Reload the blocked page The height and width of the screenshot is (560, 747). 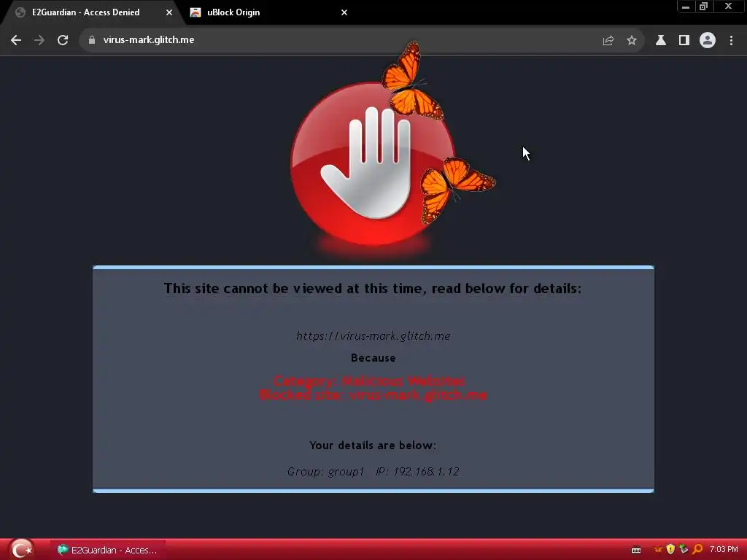coord(63,41)
